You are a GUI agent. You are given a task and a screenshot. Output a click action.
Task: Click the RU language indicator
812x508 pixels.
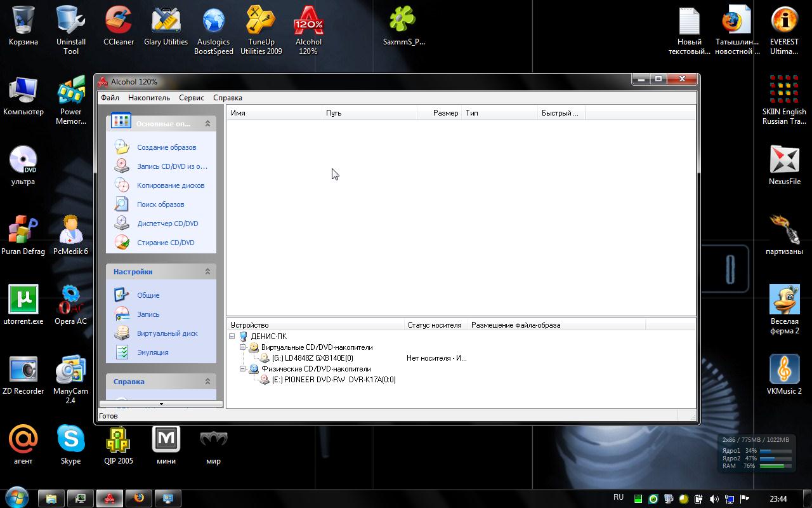click(x=619, y=497)
